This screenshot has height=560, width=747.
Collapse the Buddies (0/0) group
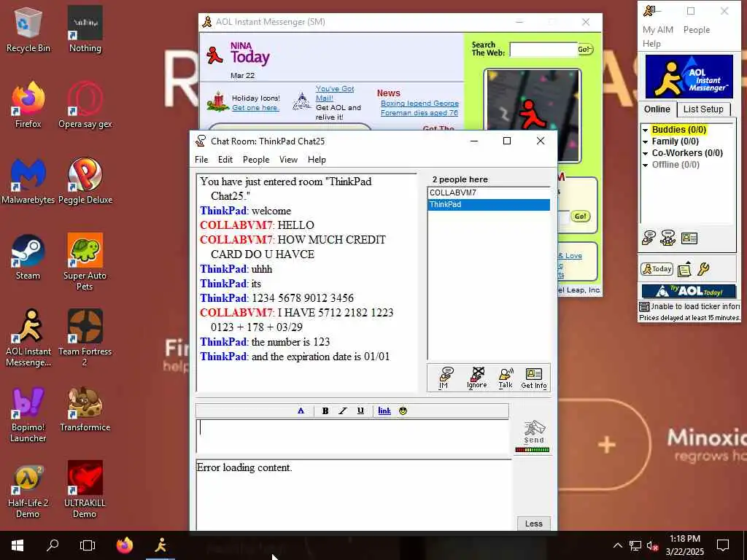point(645,130)
